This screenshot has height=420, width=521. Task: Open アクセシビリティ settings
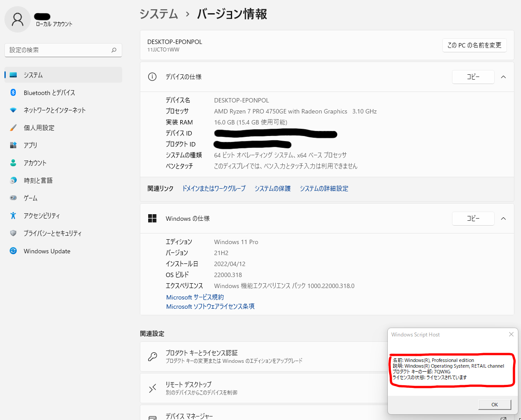coord(63,215)
